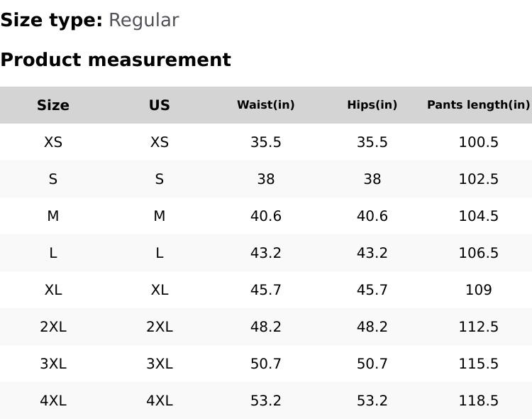Click pants length 109 in XL row
This screenshot has width=532, height=419.
pos(479,290)
